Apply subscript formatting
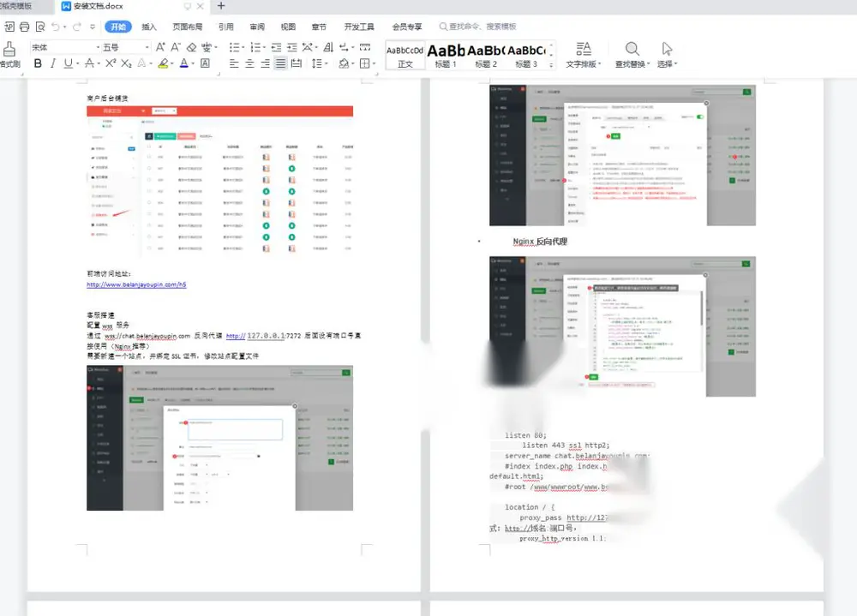 126,63
